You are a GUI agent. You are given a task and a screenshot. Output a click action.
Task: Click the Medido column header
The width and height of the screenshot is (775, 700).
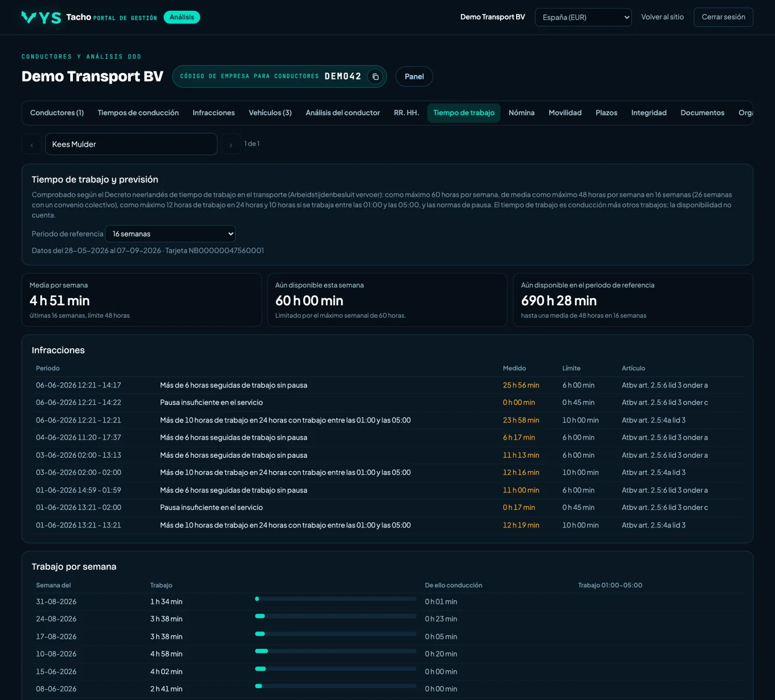point(514,368)
